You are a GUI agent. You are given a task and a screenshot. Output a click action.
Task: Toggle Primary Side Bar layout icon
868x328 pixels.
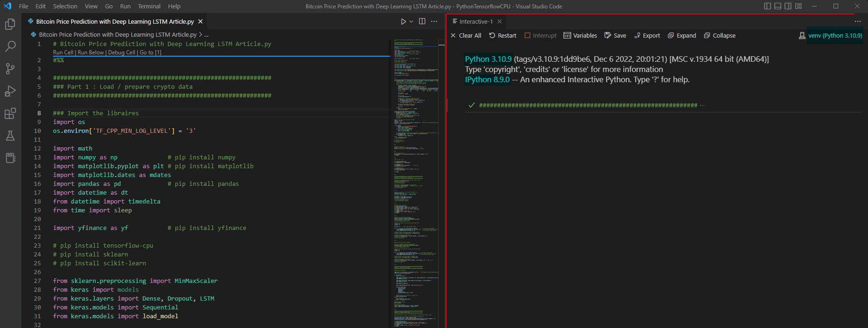[768, 6]
